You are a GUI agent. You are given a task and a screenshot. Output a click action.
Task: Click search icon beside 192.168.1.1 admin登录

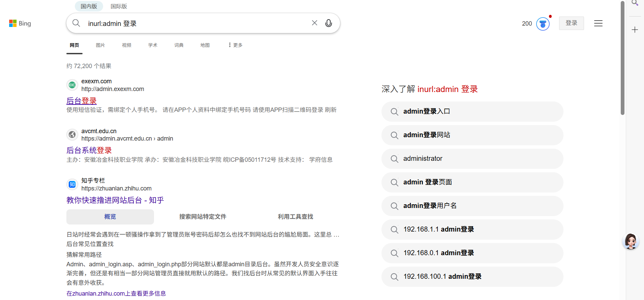click(394, 230)
